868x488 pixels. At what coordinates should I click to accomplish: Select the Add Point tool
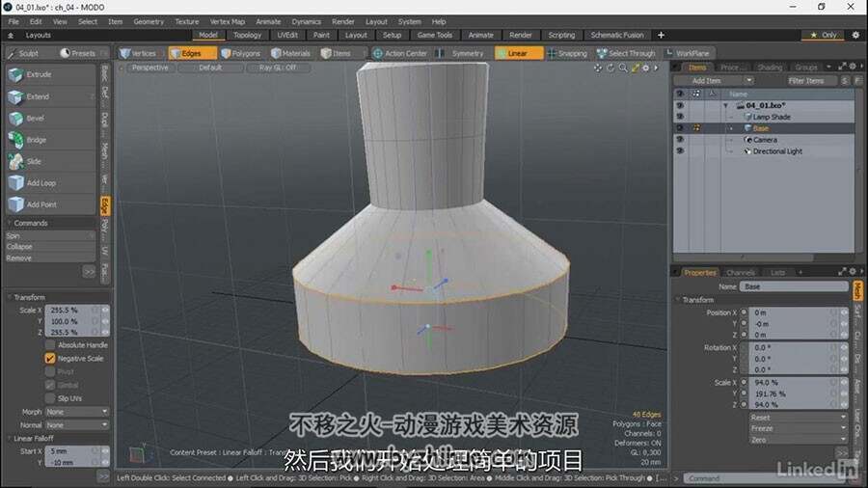click(50, 204)
